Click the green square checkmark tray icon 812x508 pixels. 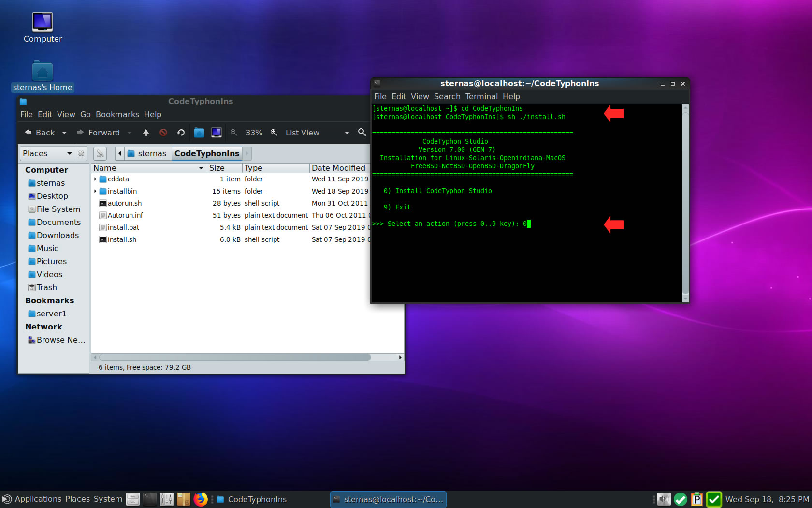pyautogui.click(x=714, y=499)
